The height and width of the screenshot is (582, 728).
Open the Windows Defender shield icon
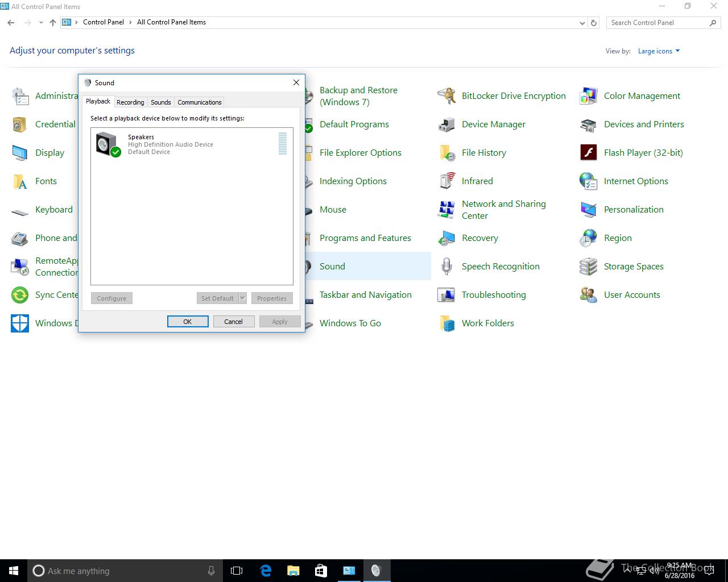pos(20,323)
